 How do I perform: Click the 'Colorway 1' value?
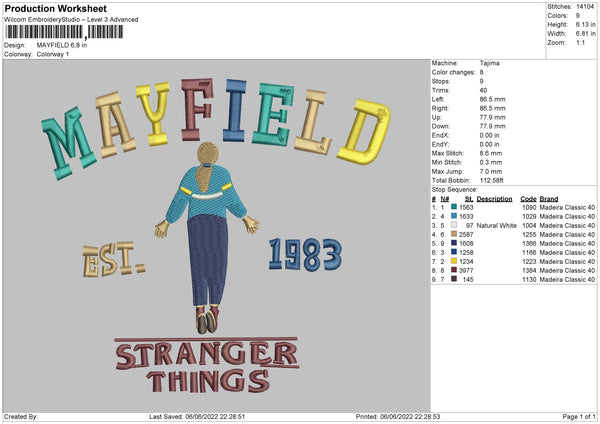[53, 54]
